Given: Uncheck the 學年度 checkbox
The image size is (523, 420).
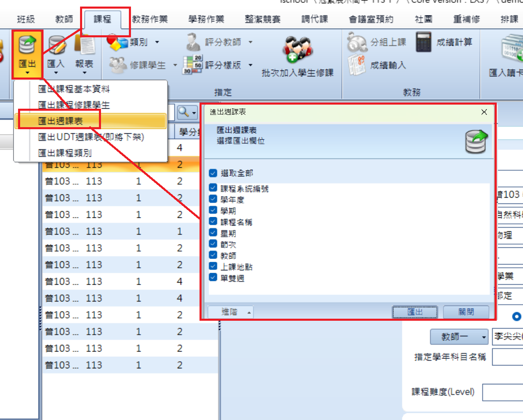Looking at the screenshot, I should pyautogui.click(x=213, y=199).
